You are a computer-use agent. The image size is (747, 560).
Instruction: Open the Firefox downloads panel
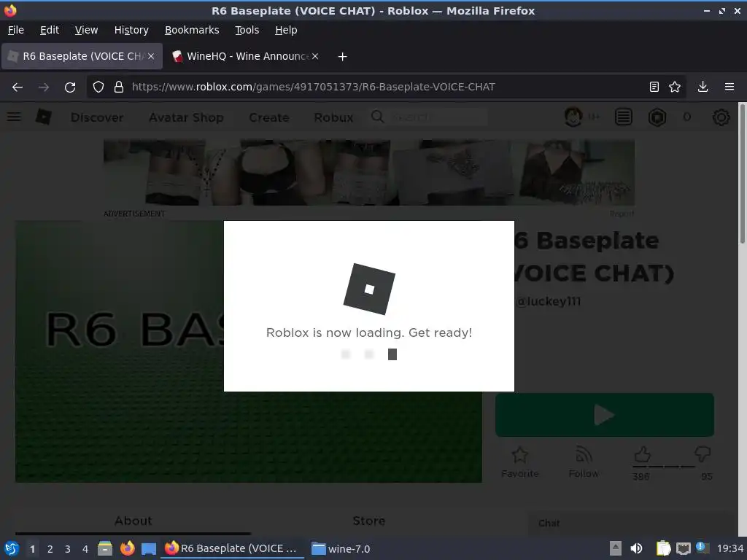703,87
